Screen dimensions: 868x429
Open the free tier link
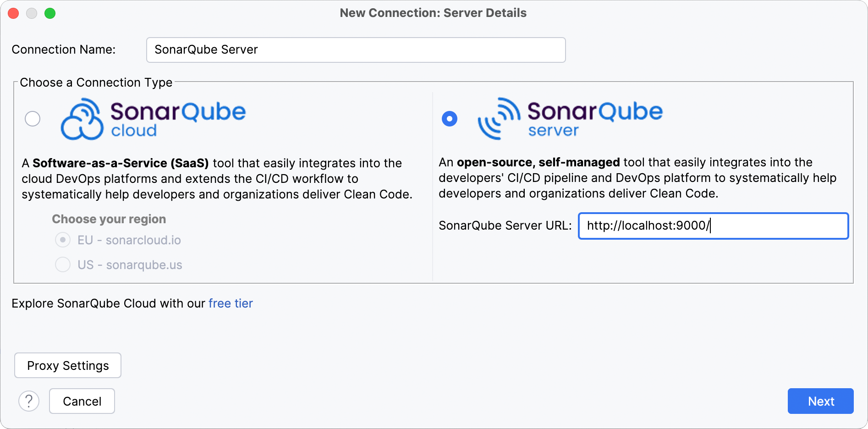(231, 303)
